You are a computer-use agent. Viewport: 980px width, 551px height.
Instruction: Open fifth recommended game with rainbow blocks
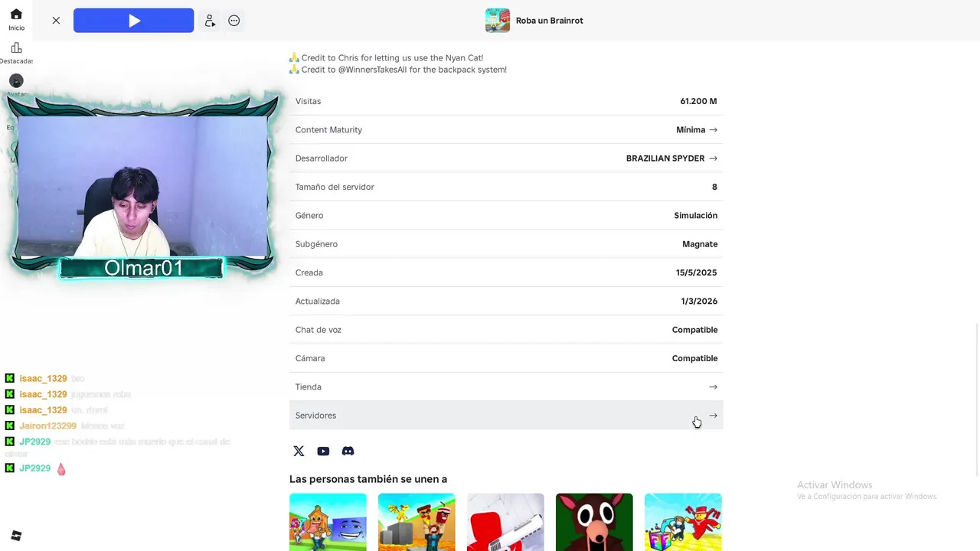coord(683,522)
